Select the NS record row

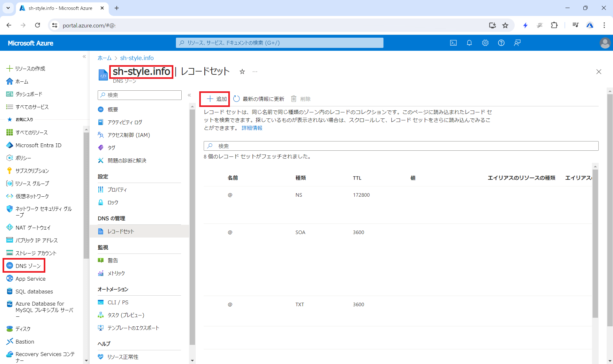(397, 205)
